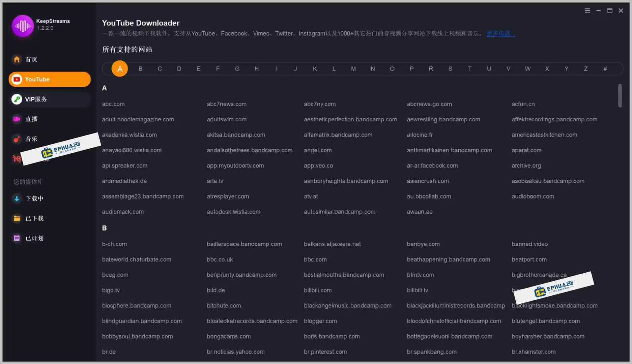Switch to letter M in the alphabet bar

pos(353,68)
